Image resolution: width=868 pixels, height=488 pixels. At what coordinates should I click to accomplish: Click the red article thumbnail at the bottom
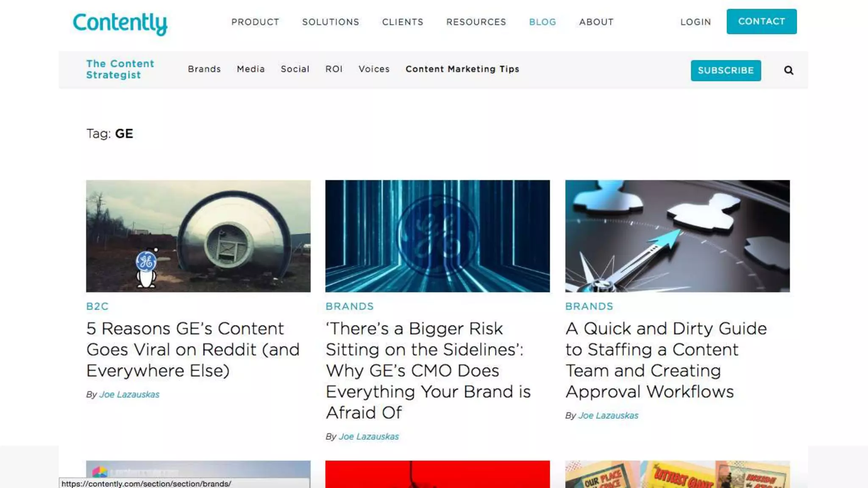point(437,474)
